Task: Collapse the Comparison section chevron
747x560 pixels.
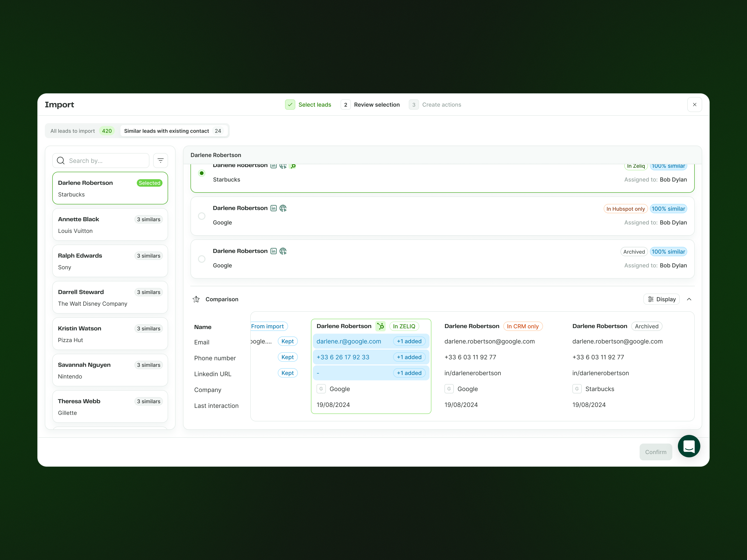Action: click(689, 299)
